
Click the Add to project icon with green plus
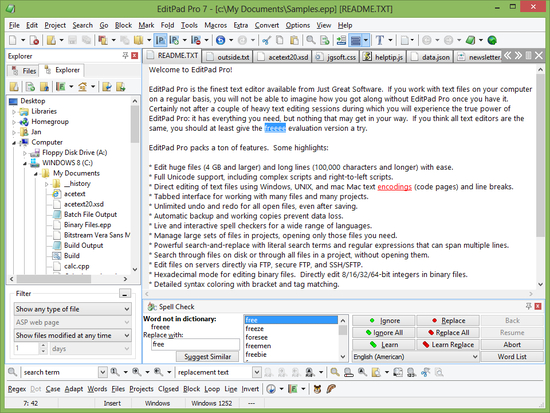click(x=174, y=40)
